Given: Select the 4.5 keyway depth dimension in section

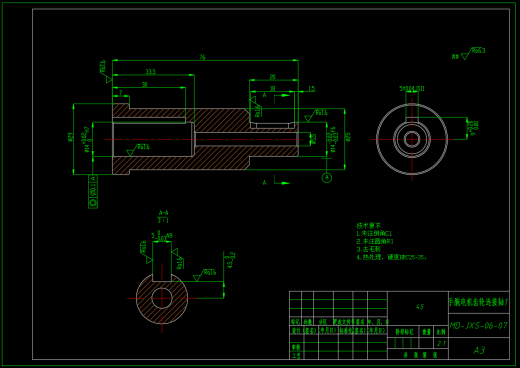Looking at the screenshot, I should [231, 260].
